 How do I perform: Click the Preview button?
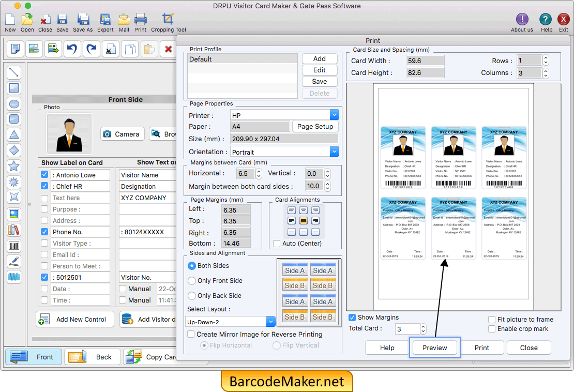tap(434, 348)
